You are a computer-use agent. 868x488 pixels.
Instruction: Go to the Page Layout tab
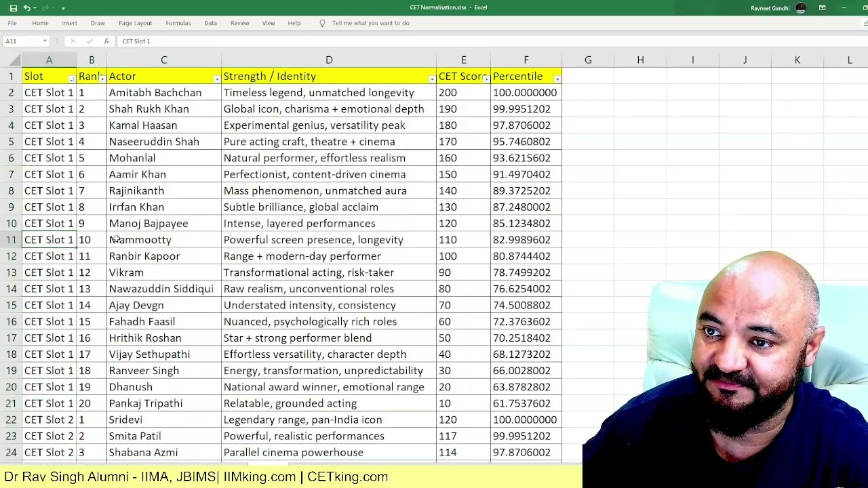(135, 23)
